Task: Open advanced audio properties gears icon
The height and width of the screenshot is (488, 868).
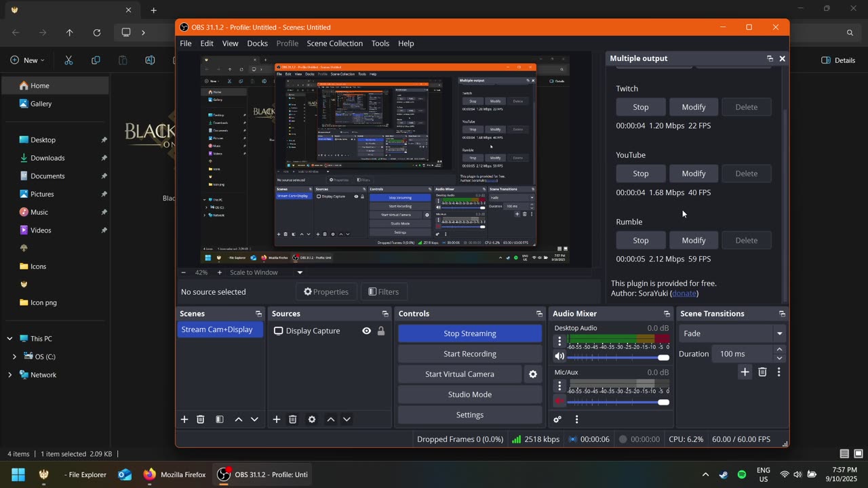Action: coord(558,420)
